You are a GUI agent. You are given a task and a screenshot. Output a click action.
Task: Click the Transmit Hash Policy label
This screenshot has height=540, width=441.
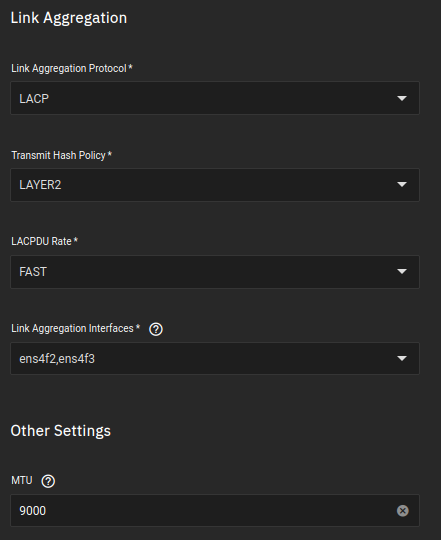[58, 155]
